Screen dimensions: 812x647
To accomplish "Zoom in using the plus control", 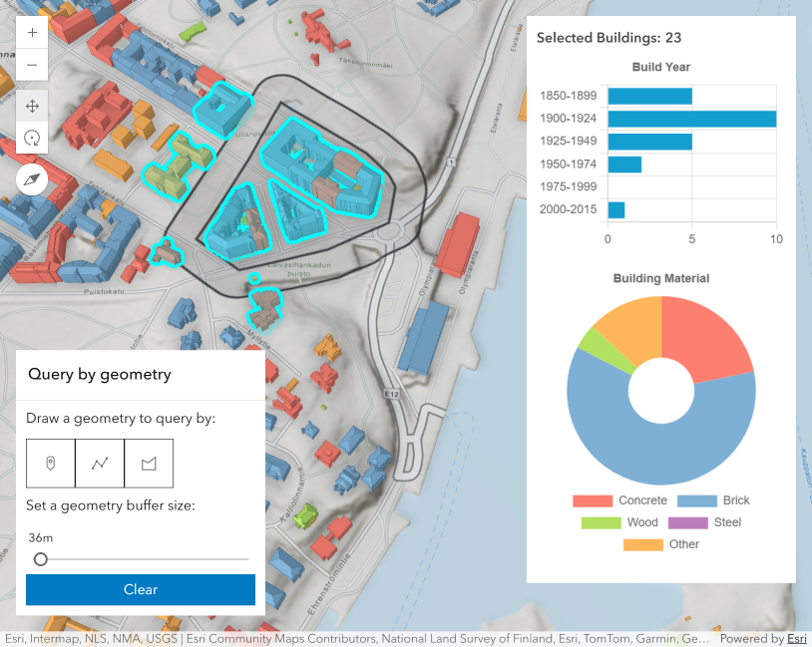I will (31, 31).
